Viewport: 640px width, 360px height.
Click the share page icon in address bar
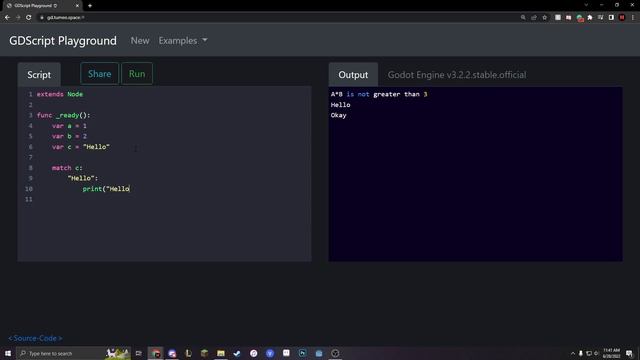(x=534, y=18)
